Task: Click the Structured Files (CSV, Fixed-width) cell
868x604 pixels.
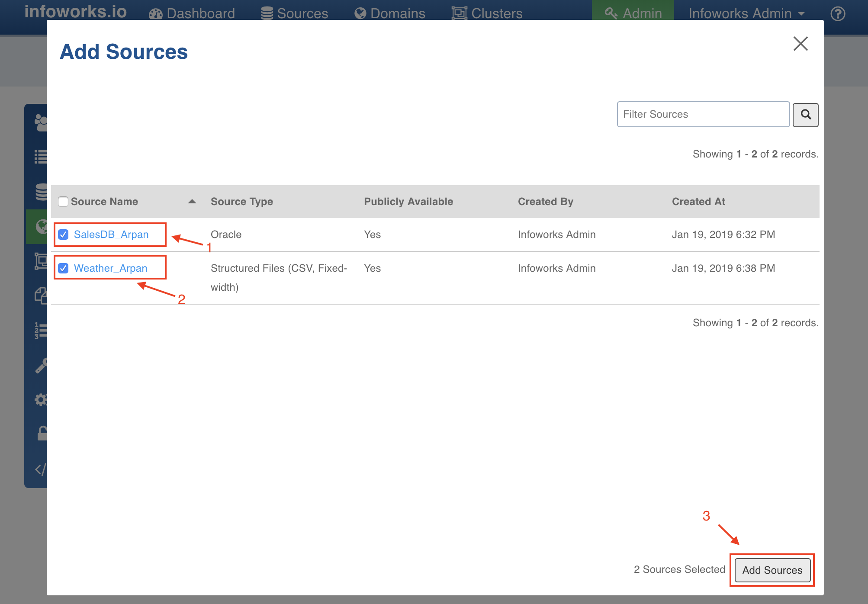Action: pos(279,278)
